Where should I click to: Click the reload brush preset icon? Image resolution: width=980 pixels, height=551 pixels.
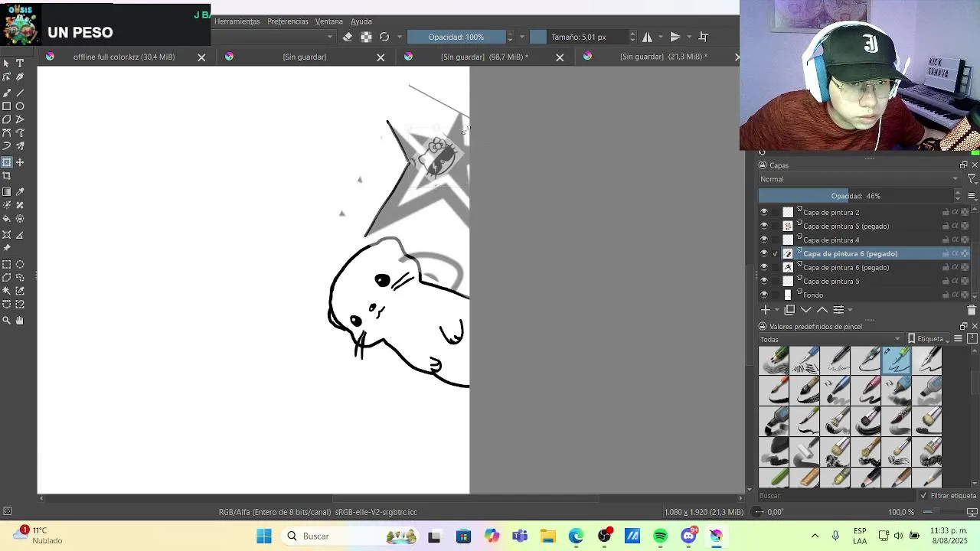tap(384, 37)
